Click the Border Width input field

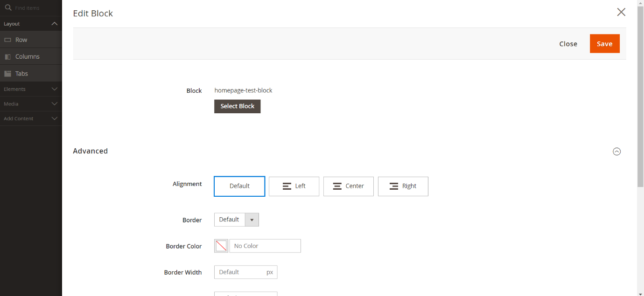(x=240, y=272)
